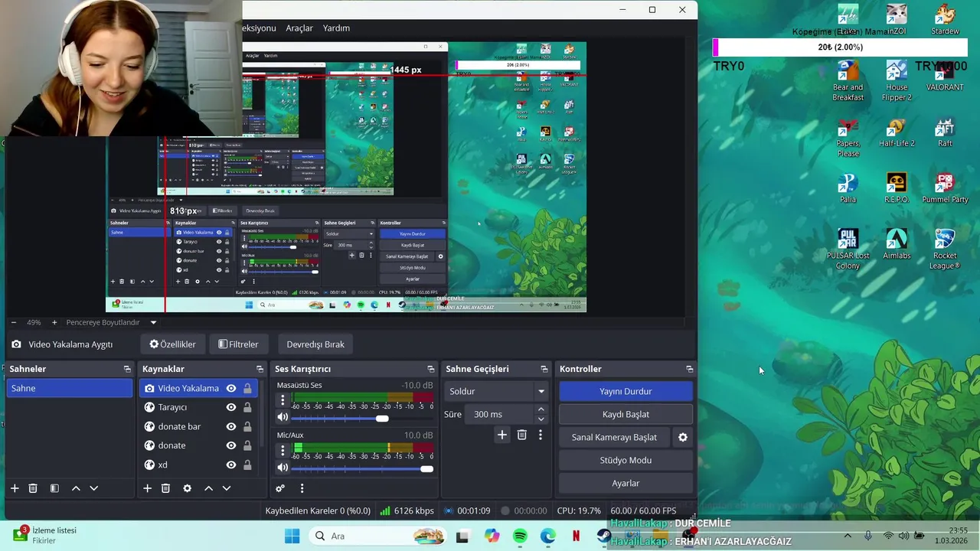Open Araçlar menu
Screen dimensions: 980x551
[299, 28]
